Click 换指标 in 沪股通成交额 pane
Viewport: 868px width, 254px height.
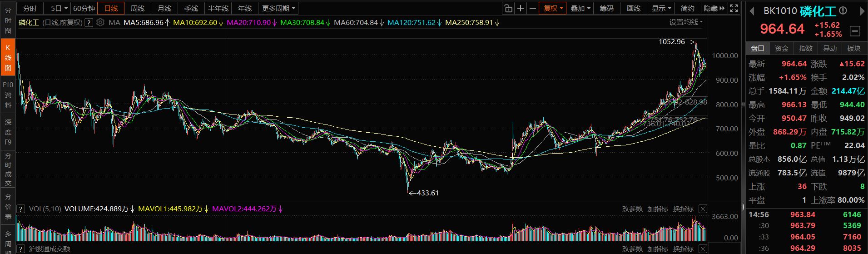683,249
